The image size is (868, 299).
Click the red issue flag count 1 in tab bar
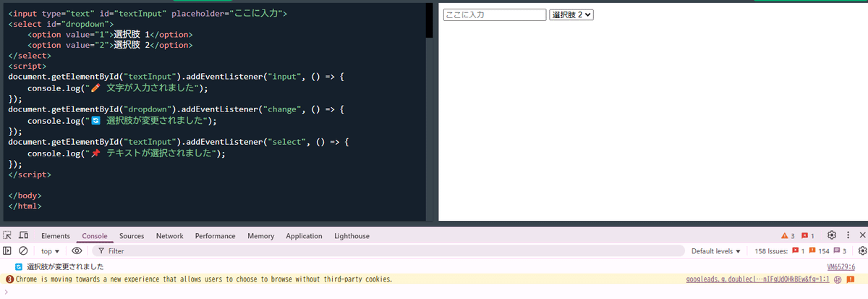pyautogui.click(x=808, y=236)
